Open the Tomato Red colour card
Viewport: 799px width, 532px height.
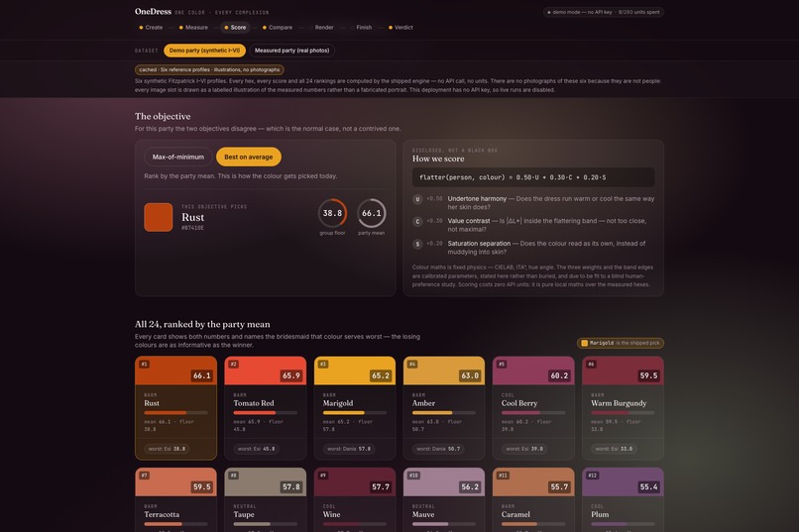tap(266, 408)
